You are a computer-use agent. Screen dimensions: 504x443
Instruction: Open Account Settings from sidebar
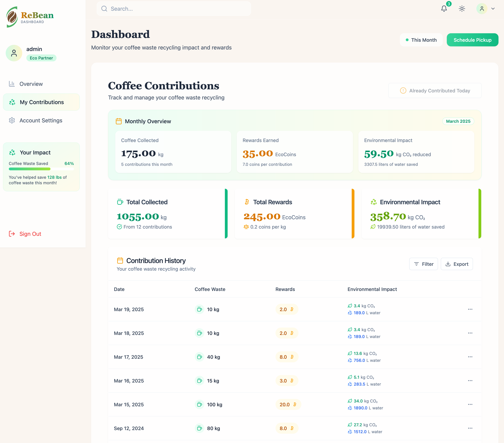tap(41, 120)
